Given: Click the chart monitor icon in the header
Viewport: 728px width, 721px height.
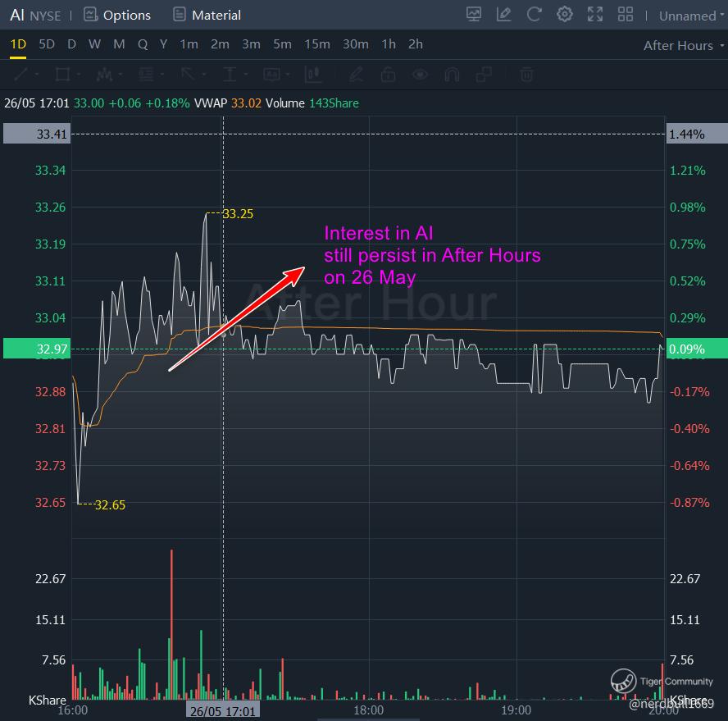Looking at the screenshot, I should coord(474,15).
